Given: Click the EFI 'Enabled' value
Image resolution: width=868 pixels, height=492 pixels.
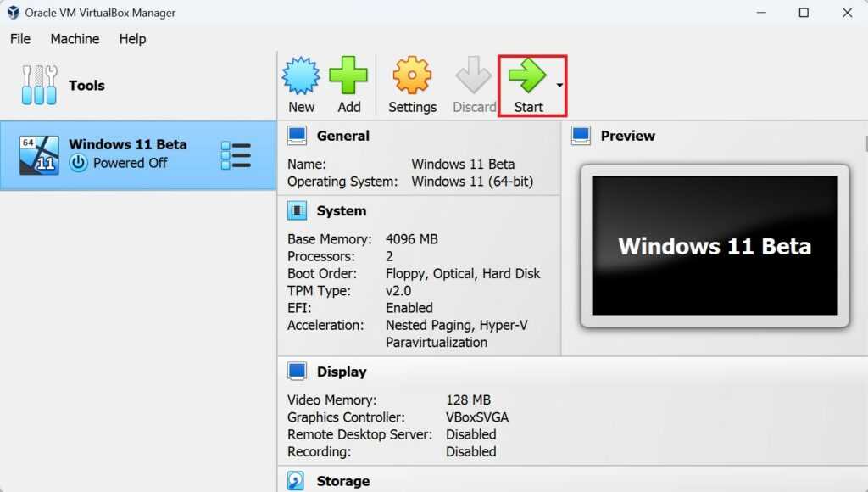Looking at the screenshot, I should pos(409,308).
